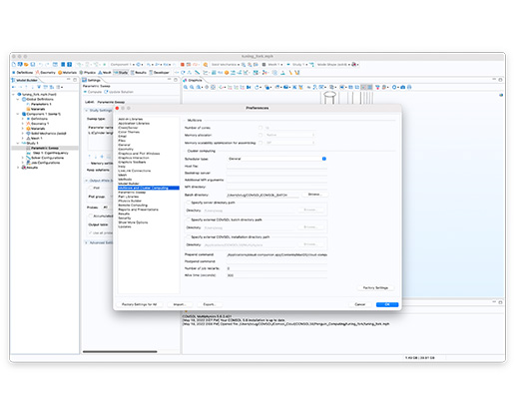Image resolution: width=515 pixels, height=420 pixels.
Task: Open the Geometry ribbon tab
Action: pos(46,72)
